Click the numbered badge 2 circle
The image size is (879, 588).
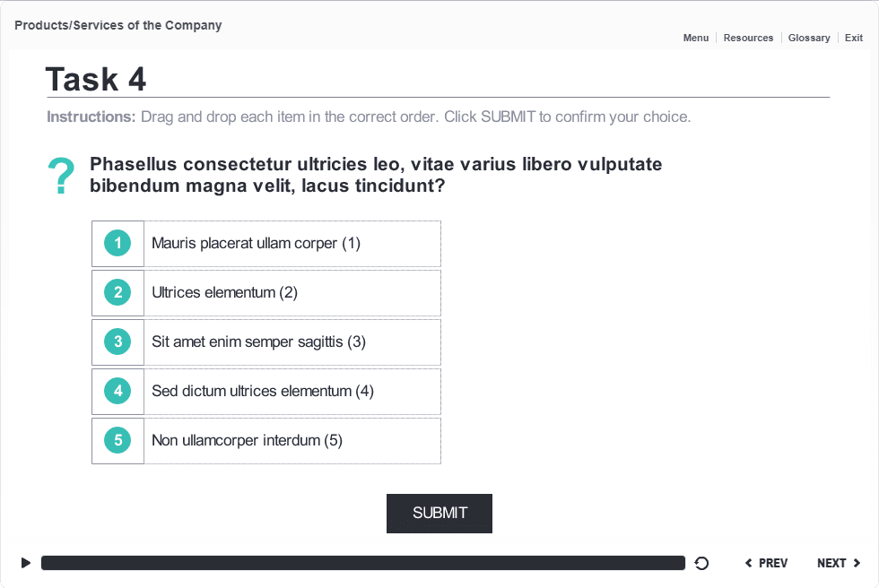coord(117,292)
